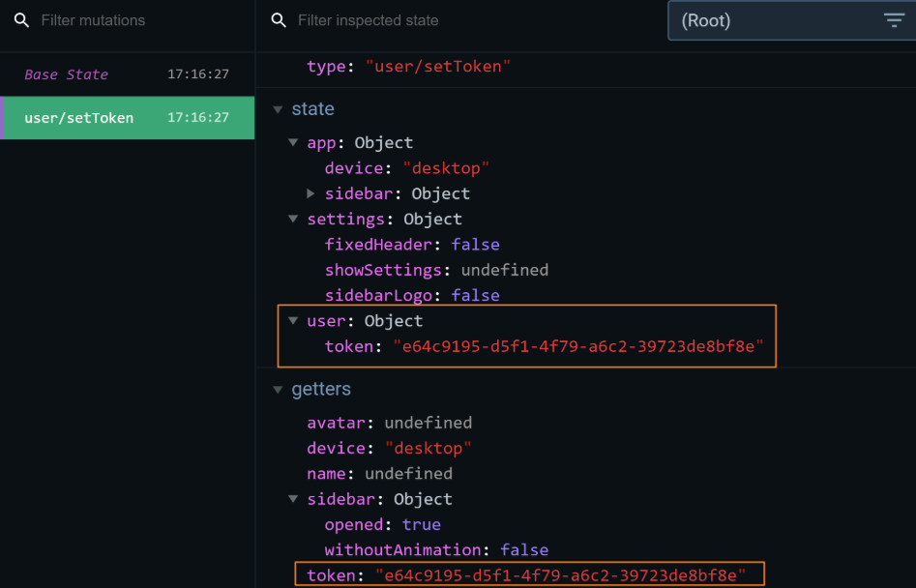Click the inspected state search magnifier icon

coord(279,19)
